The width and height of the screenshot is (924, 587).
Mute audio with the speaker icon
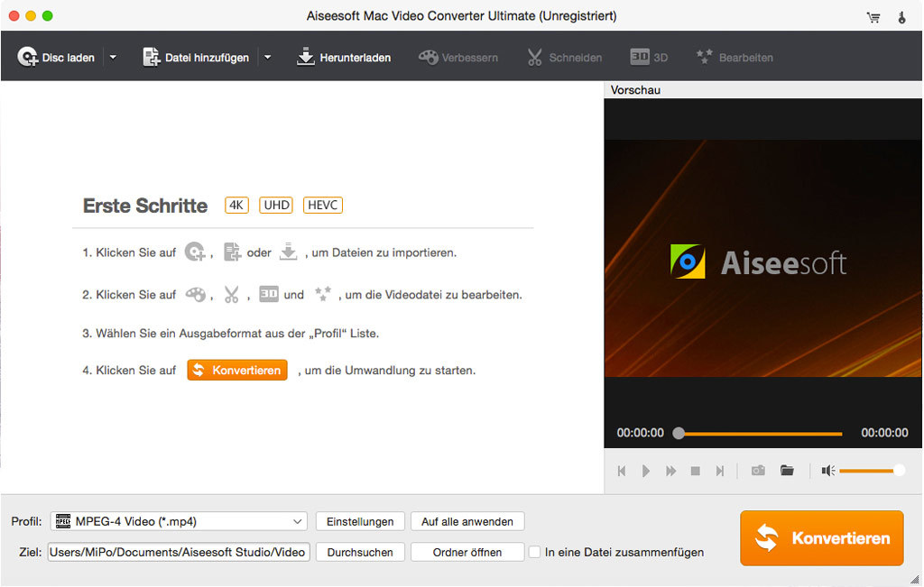(x=828, y=471)
